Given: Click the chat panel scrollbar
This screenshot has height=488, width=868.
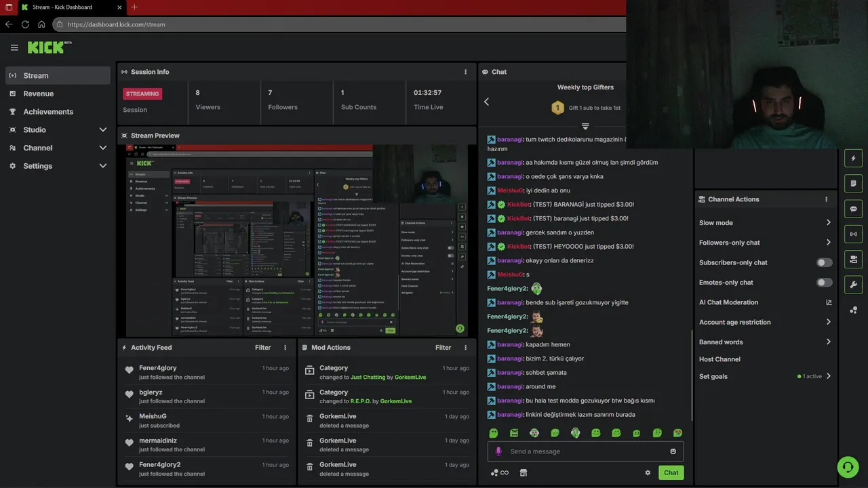Looking at the screenshot, I should click(x=692, y=376).
